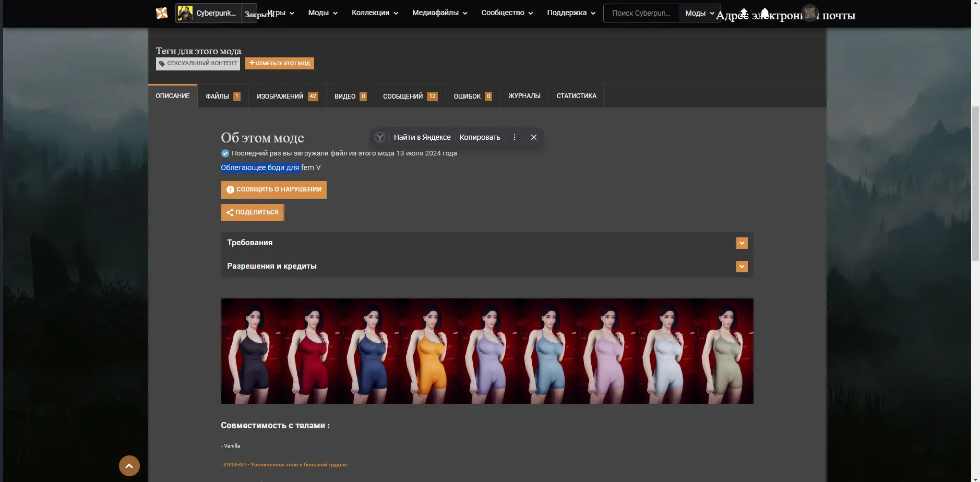Switch to the Изображений tab

click(x=288, y=96)
